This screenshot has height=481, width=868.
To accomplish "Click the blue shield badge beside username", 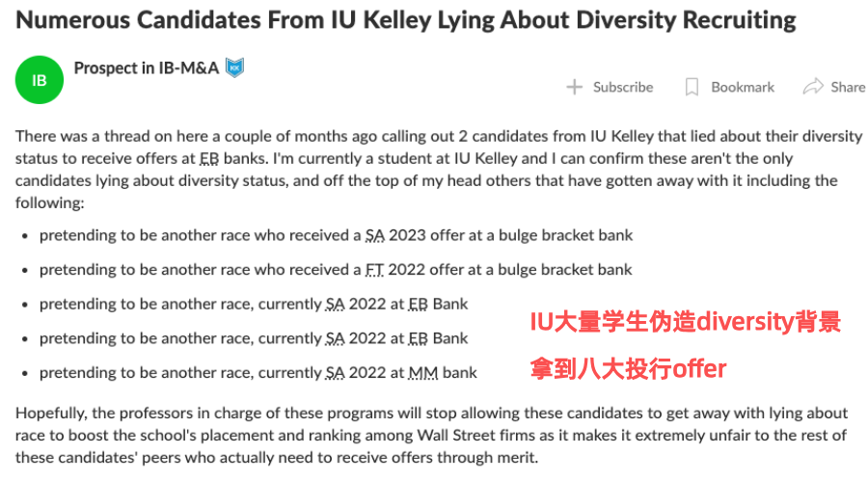I will tap(234, 67).
